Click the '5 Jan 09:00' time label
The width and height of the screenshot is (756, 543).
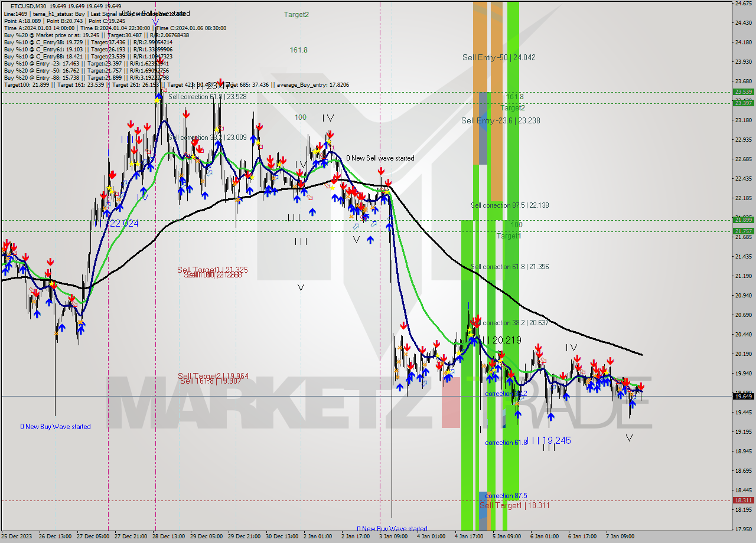coord(507,537)
